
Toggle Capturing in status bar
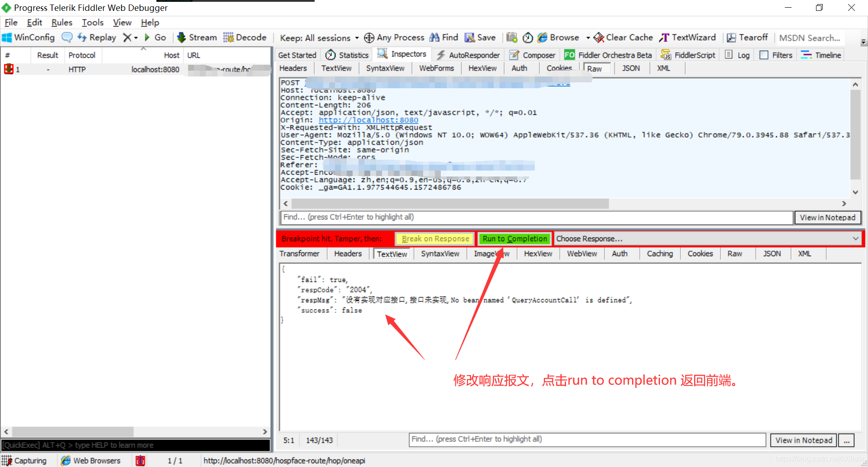pyautogui.click(x=24, y=460)
